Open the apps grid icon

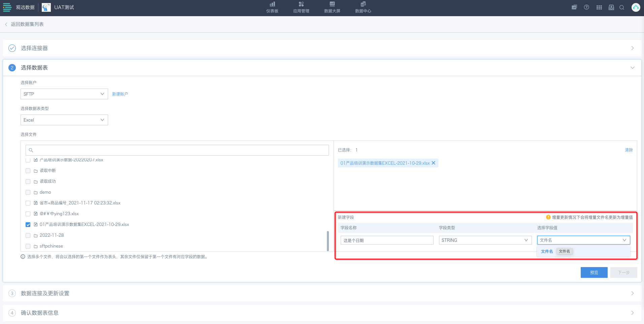click(599, 7)
